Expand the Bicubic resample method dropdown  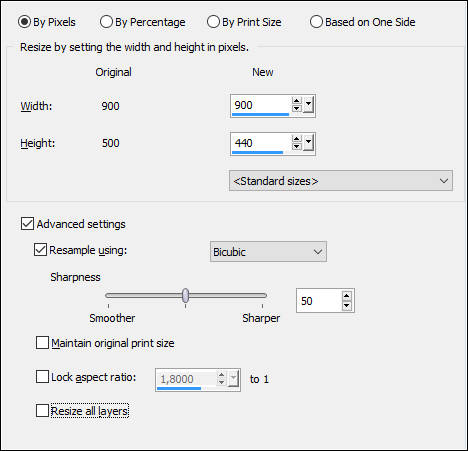click(268, 252)
